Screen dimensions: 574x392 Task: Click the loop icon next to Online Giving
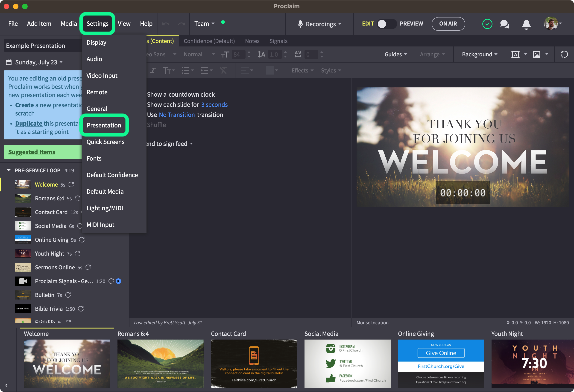(x=82, y=240)
